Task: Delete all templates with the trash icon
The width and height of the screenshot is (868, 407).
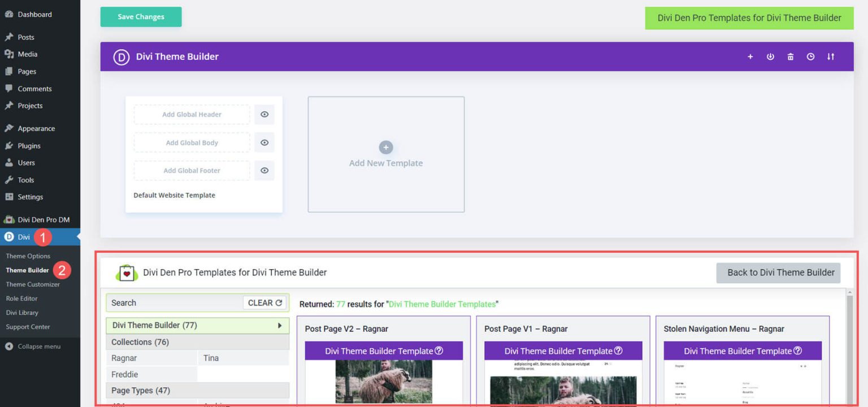Action: 790,56
